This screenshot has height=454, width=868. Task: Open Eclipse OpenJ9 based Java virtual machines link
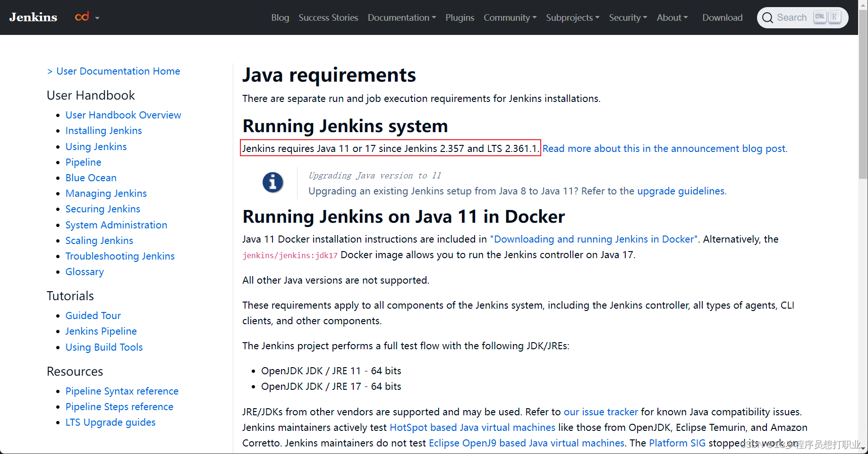[527, 443]
